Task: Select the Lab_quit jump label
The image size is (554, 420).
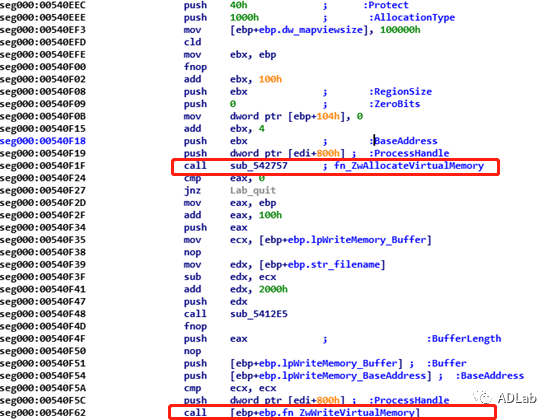Action: tap(253, 190)
